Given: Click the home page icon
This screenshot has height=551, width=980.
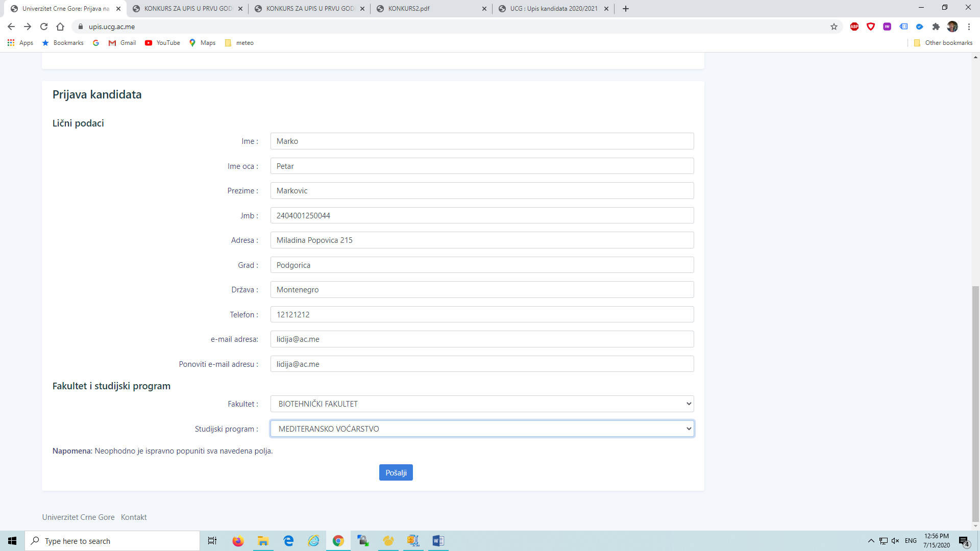Looking at the screenshot, I should (60, 27).
